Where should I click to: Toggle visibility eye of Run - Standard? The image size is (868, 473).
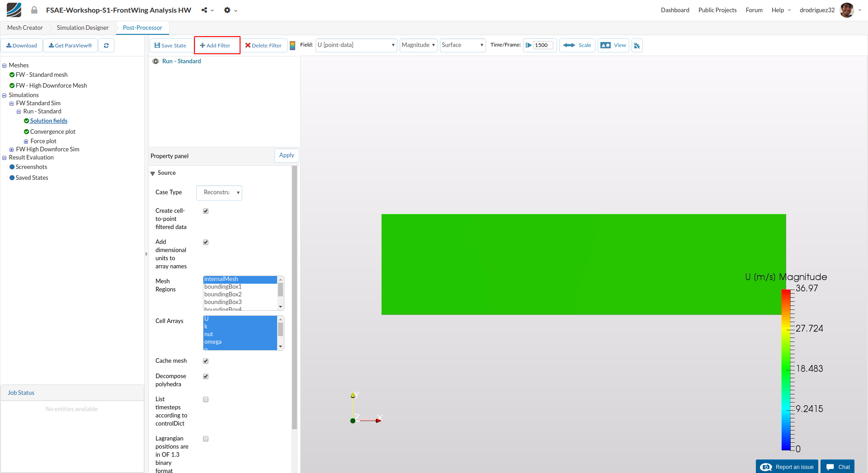coord(156,61)
